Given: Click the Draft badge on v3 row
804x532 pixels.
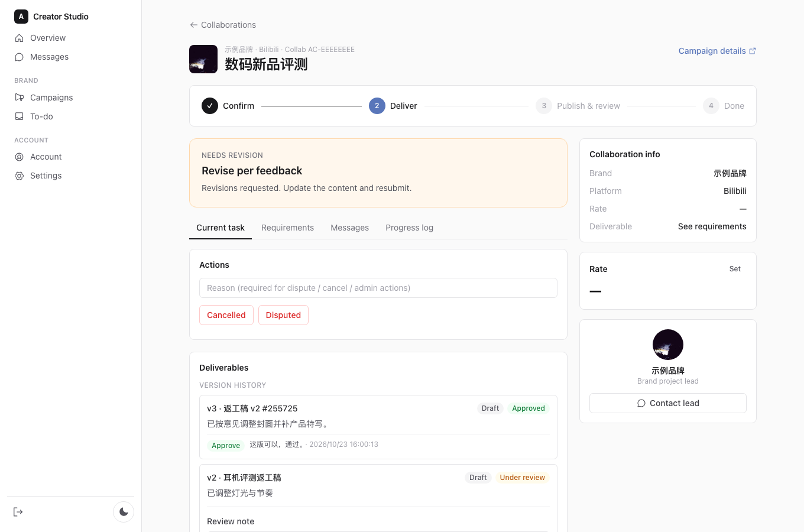Looking at the screenshot, I should 490,408.
